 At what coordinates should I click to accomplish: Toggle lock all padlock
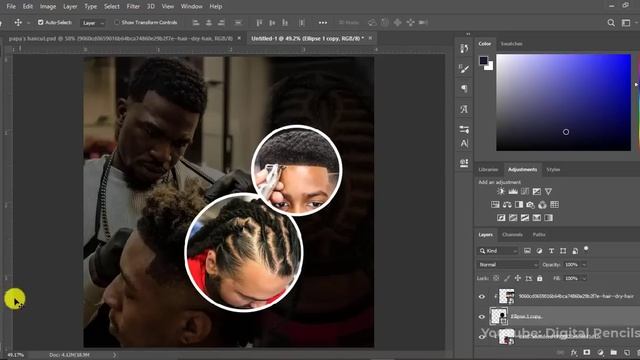click(x=540, y=278)
